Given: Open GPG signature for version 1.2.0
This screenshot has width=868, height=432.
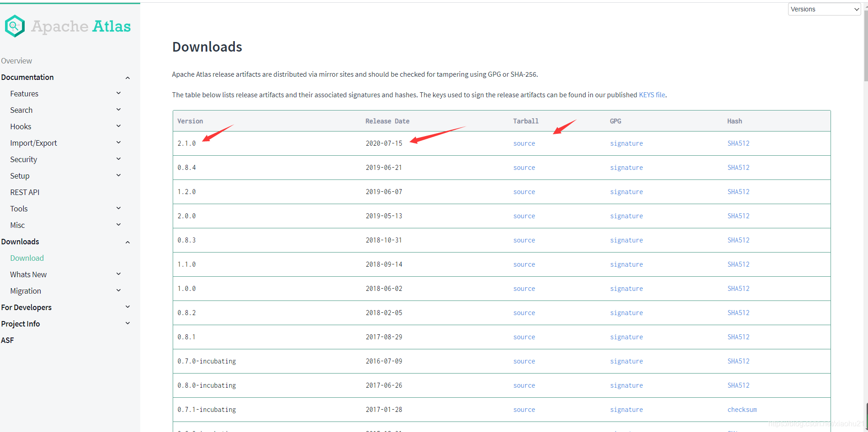Looking at the screenshot, I should 626,192.
